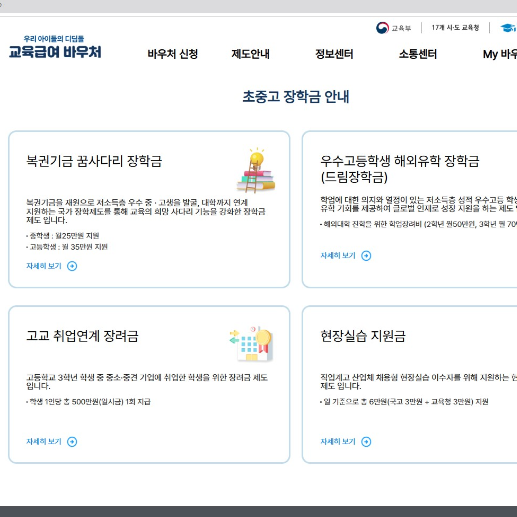Click 자세히 보기 in 현장실습 지원금 card
Image resolution: width=517 pixels, height=517 pixels.
[338, 442]
